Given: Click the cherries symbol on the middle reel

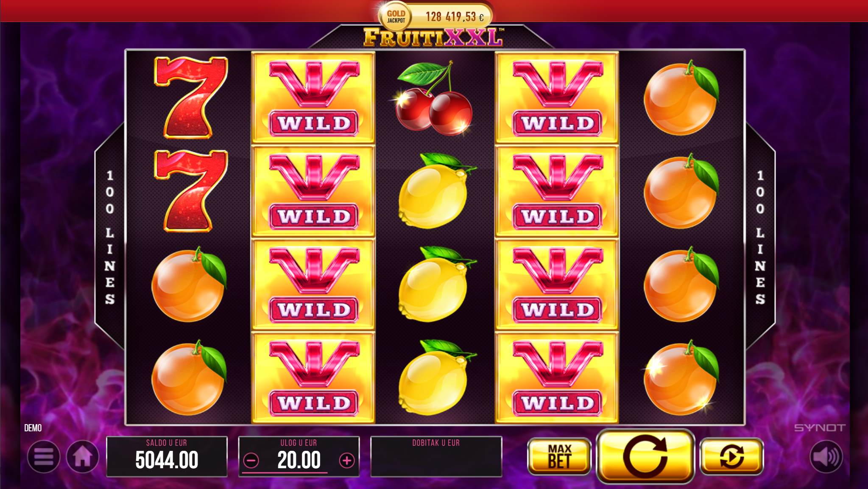Looking at the screenshot, I should click(434, 98).
